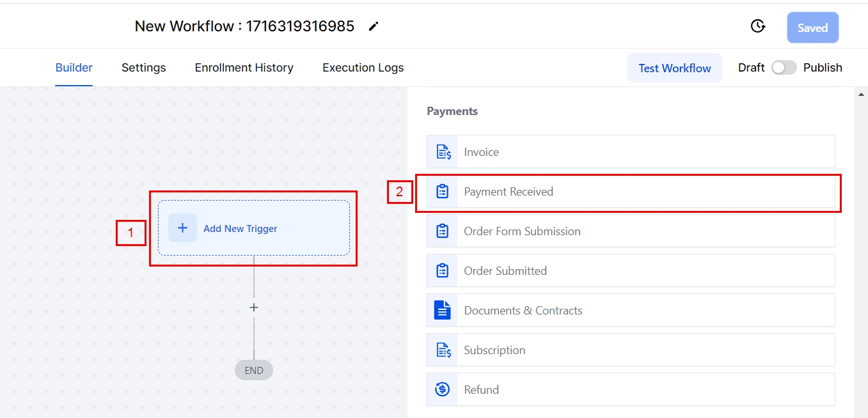Image resolution: width=868 pixels, height=418 pixels.
Task: Click the Saved button
Action: tap(812, 28)
